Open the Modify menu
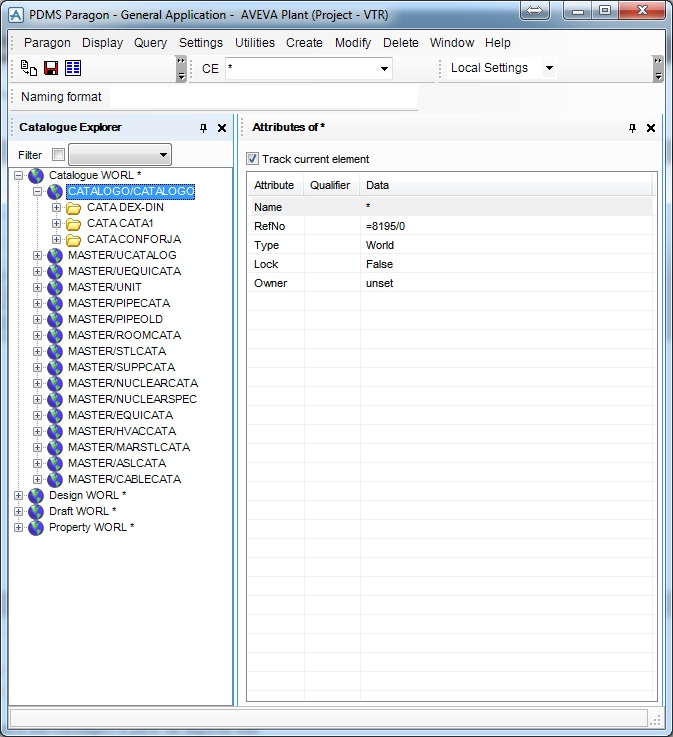The image size is (673, 737). click(x=353, y=43)
